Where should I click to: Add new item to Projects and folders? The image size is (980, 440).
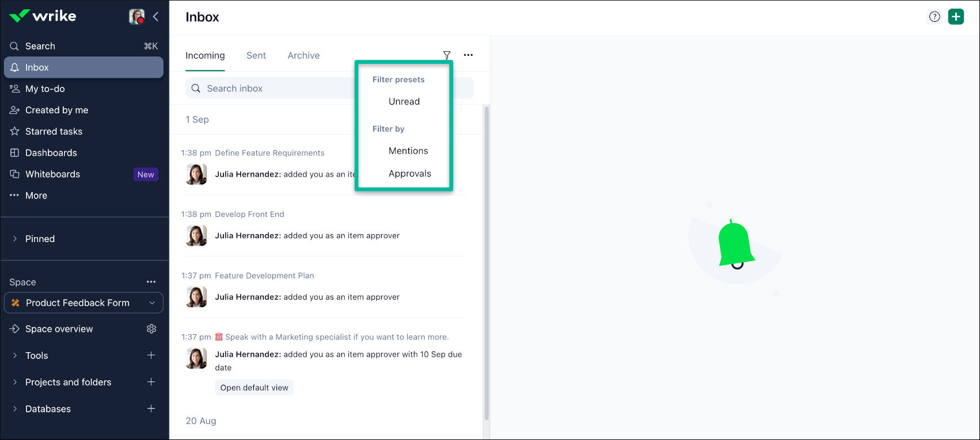pos(151,382)
